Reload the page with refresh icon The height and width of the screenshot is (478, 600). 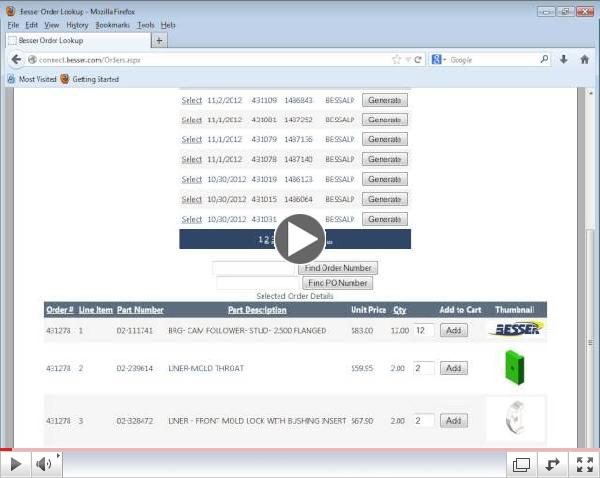[417, 60]
